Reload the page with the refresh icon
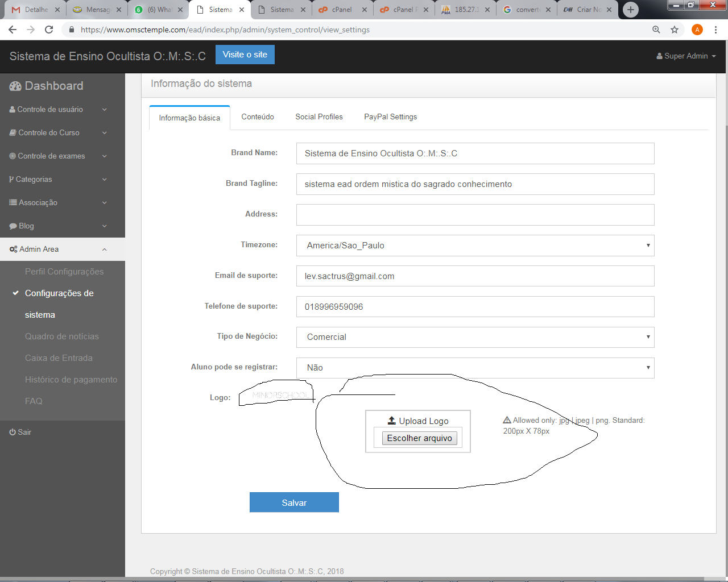This screenshot has height=582, width=728. 49,30
